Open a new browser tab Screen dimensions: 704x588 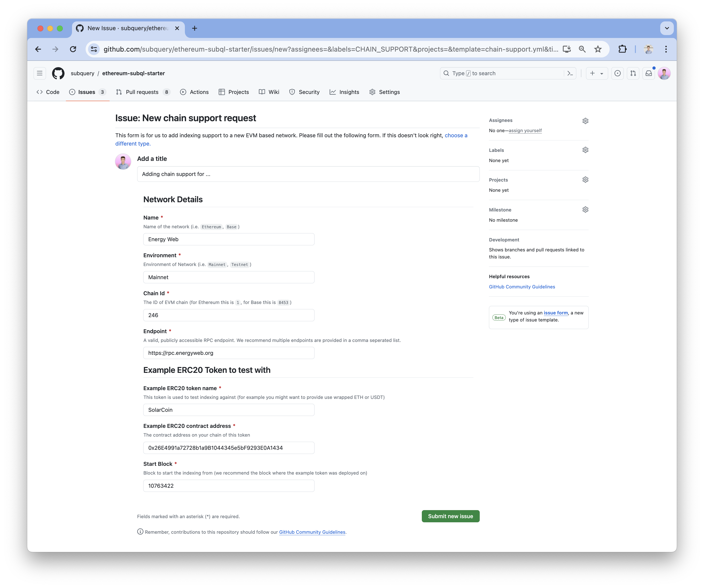click(x=194, y=28)
